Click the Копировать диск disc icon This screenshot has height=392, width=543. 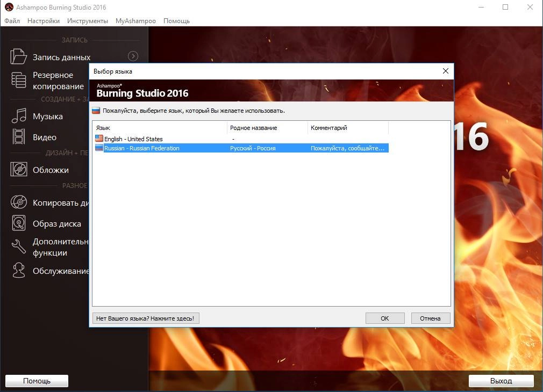(19, 202)
